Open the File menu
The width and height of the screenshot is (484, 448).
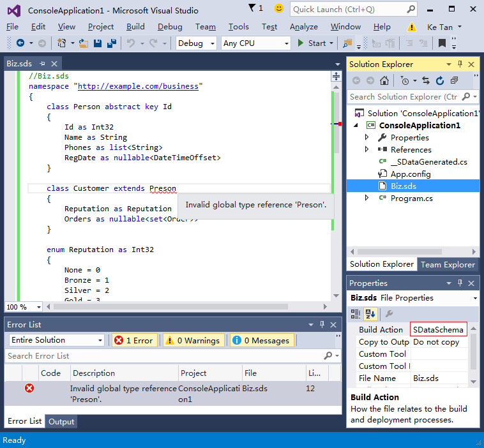[12, 27]
